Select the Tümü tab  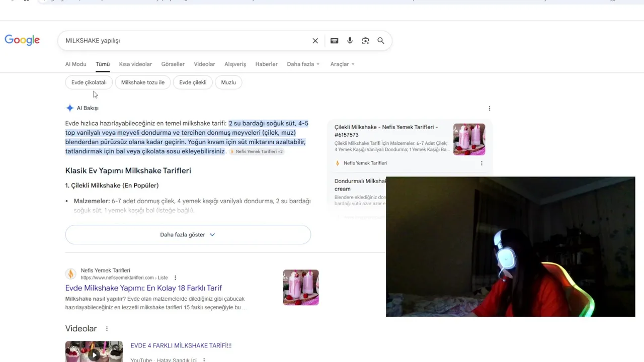tap(103, 64)
